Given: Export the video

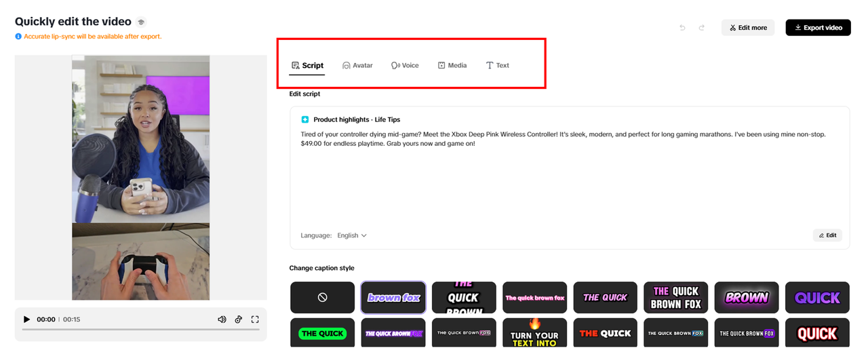Looking at the screenshot, I should click(x=818, y=28).
